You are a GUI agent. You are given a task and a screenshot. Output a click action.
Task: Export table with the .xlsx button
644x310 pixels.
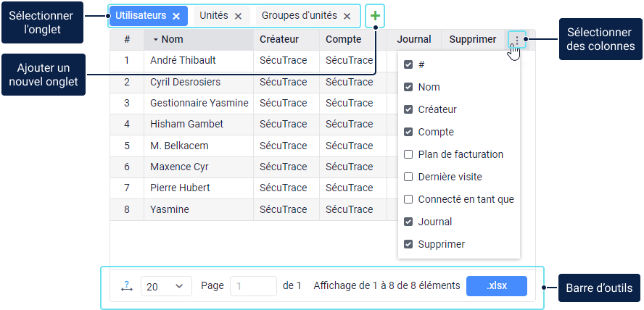[496, 286]
